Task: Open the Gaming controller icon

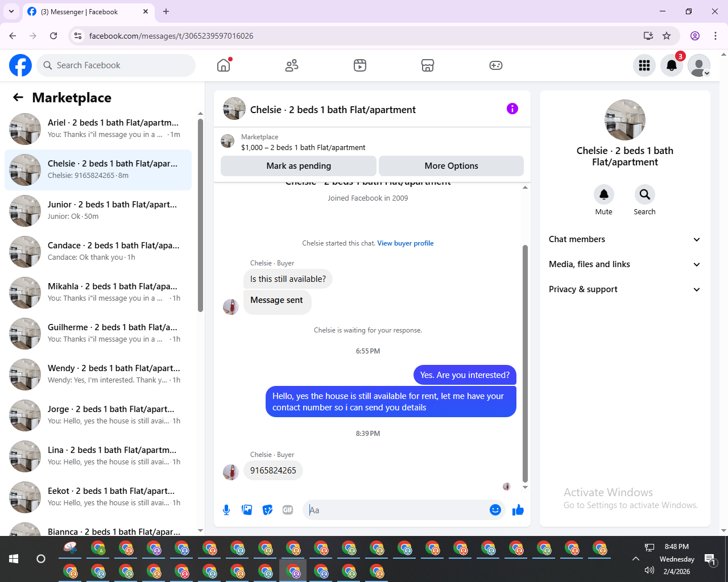Action: click(496, 65)
